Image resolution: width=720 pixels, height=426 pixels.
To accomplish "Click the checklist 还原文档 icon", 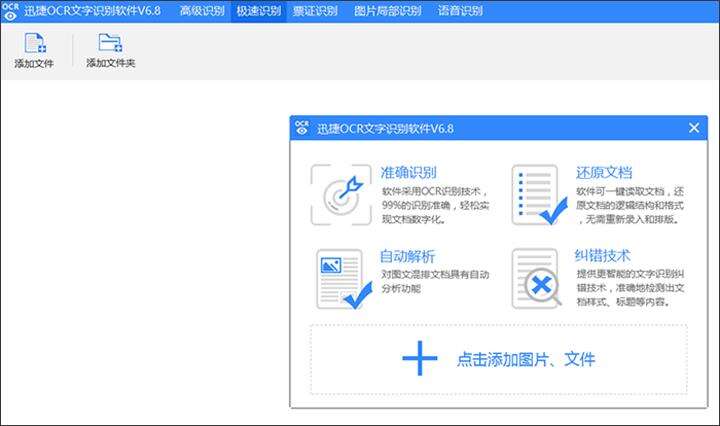I will click(540, 195).
